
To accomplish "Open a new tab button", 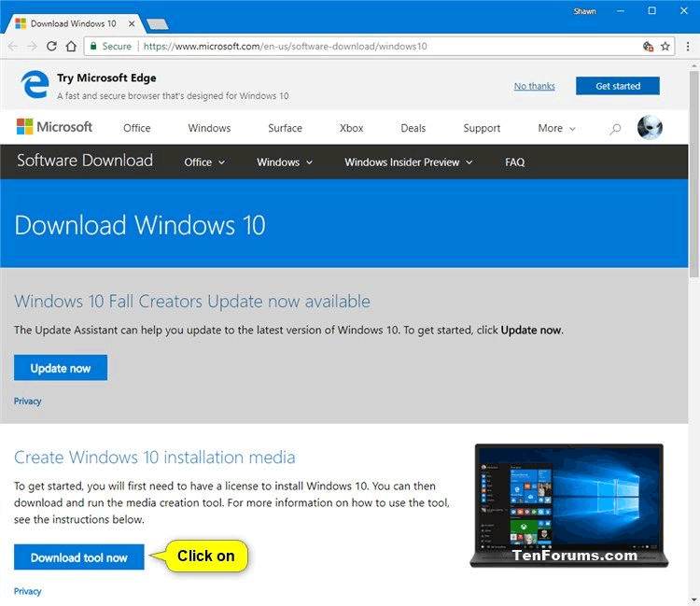I will coord(158,24).
